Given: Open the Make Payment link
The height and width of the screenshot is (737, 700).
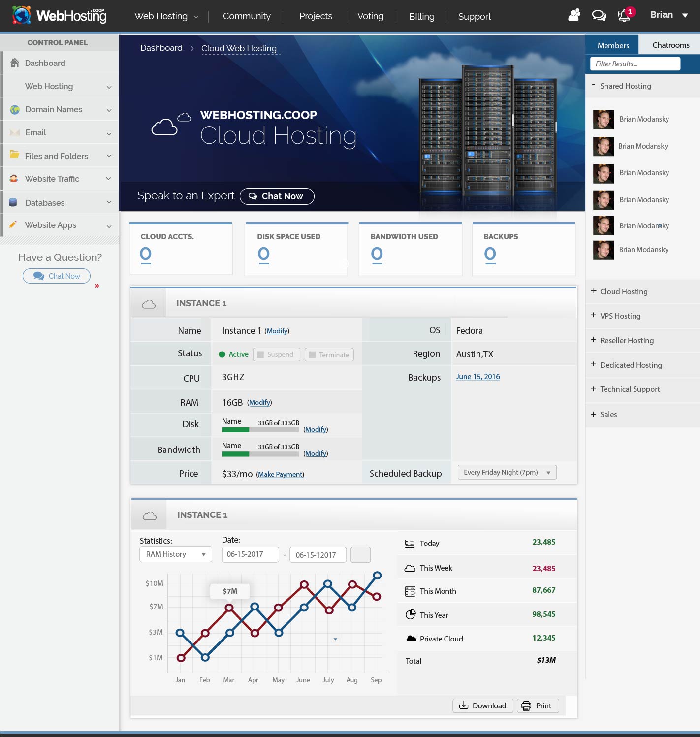Looking at the screenshot, I should pos(280,474).
